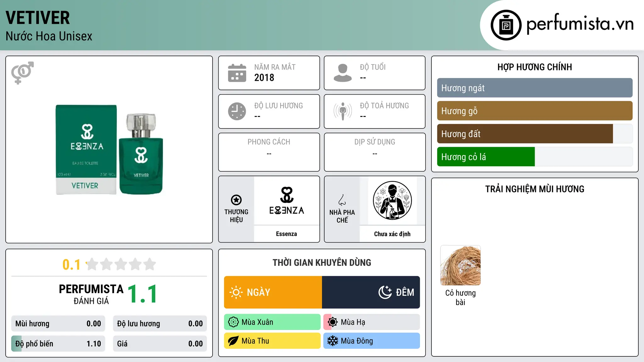Click the THỜI GIAN KHUYÊN DÙNG heading
644x362 pixels.
point(322,262)
